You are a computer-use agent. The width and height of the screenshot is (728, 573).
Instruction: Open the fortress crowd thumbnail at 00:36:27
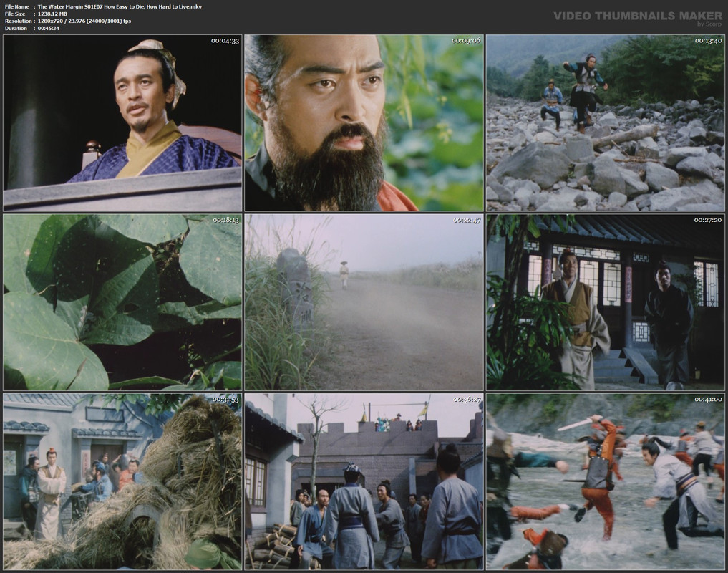[x=364, y=481]
